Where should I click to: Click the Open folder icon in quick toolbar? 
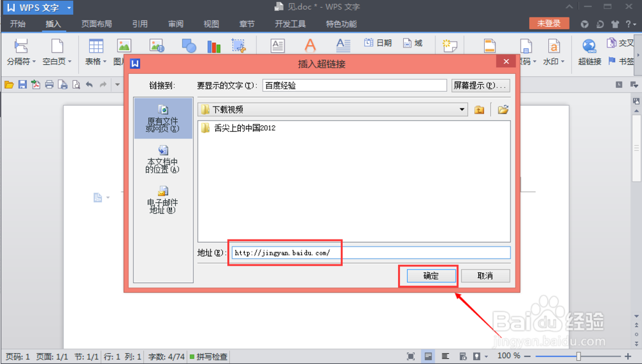click(x=9, y=85)
